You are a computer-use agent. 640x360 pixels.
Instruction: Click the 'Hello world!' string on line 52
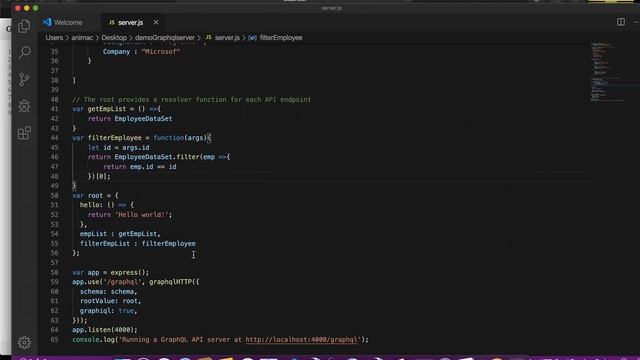[x=141, y=215]
